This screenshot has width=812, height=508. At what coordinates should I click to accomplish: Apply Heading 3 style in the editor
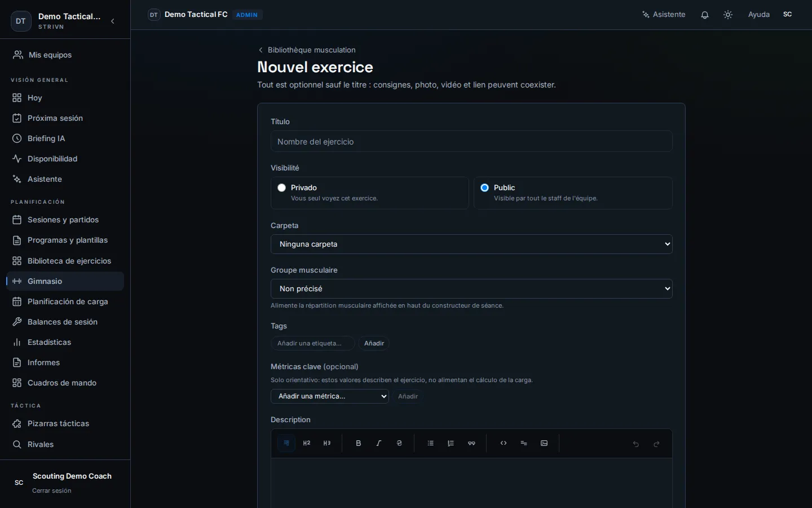point(327,443)
